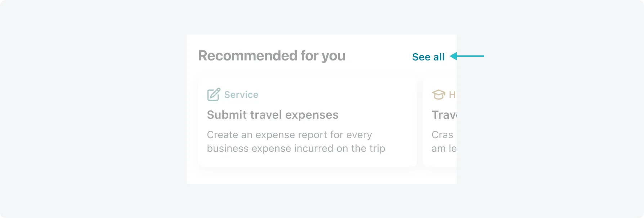Click the gray background left of the panel
Viewport: 644px width, 218px height.
(93, 109)
